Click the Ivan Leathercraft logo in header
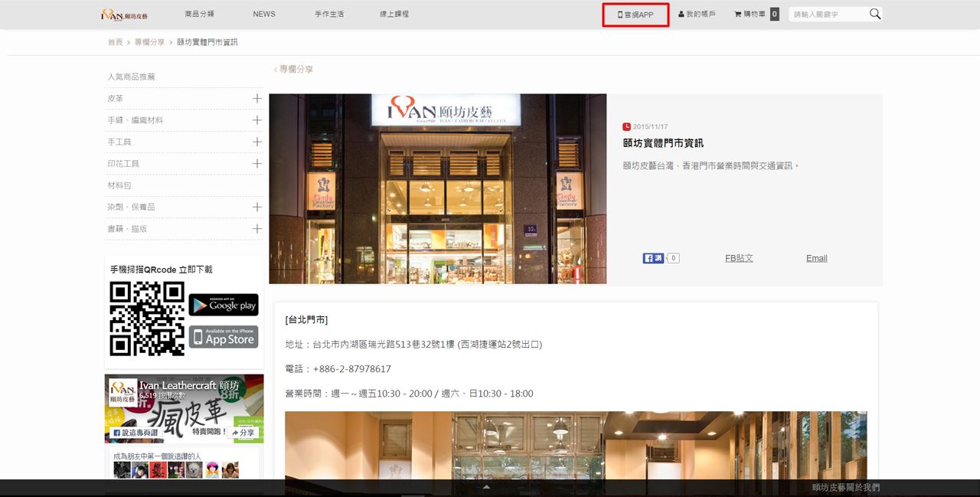The height and width of the screenshot is (497, 980). tap(124, 15)
